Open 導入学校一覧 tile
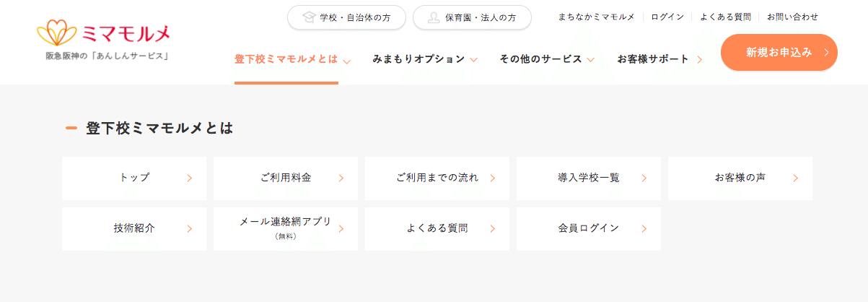The height and width of the screenshot is (302, 868). tap(589, 178)
